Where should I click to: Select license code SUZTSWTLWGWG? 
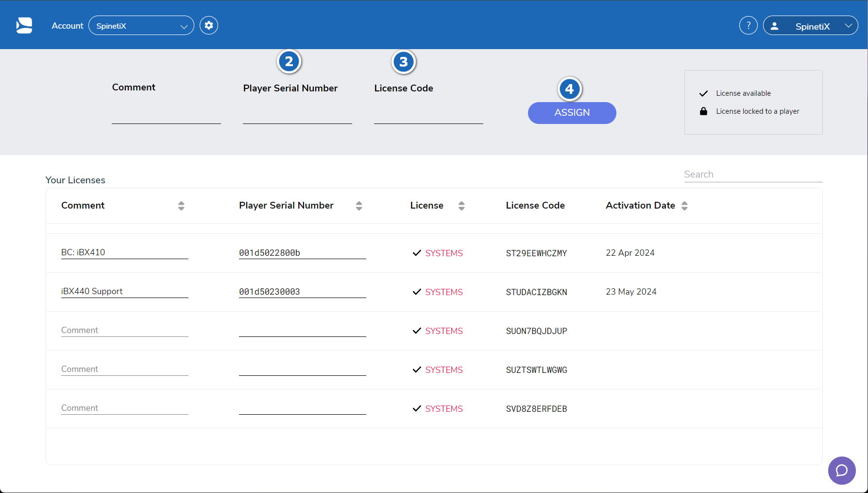(536, 370)
